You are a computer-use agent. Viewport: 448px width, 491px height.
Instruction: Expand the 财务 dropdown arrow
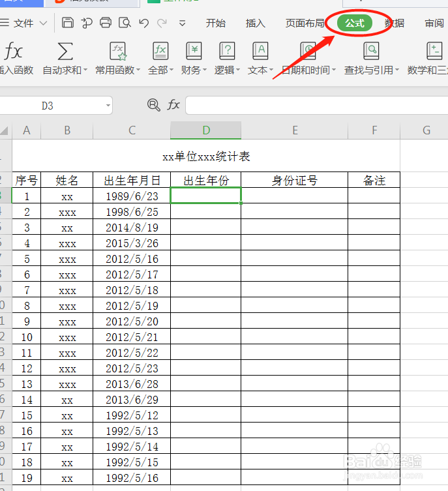pos(204,70)
